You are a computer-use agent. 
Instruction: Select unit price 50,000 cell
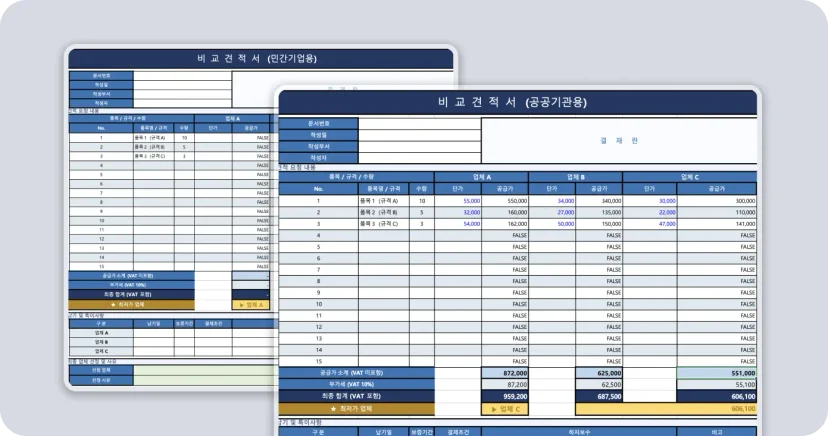[x=552, y=224]
